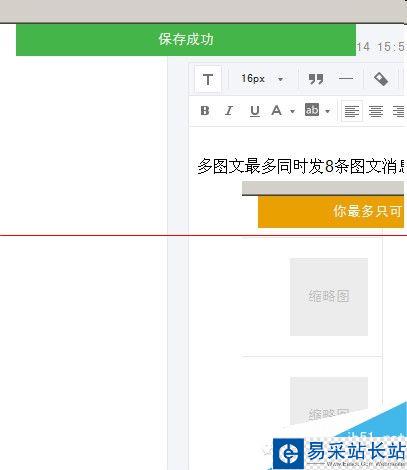The height and width of the screenshot is (470, 407).
Task: Insert a horizontal divider line
Action: [x=346, y=79]
